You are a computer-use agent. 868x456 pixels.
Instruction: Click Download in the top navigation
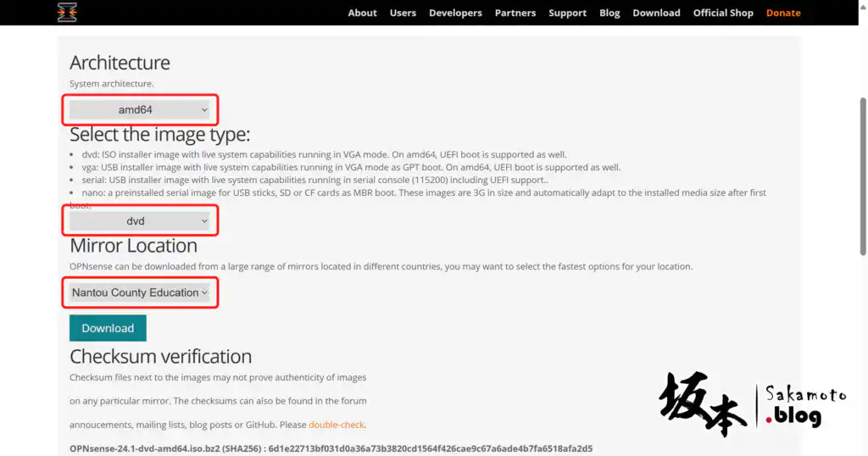tap(656, 13)
